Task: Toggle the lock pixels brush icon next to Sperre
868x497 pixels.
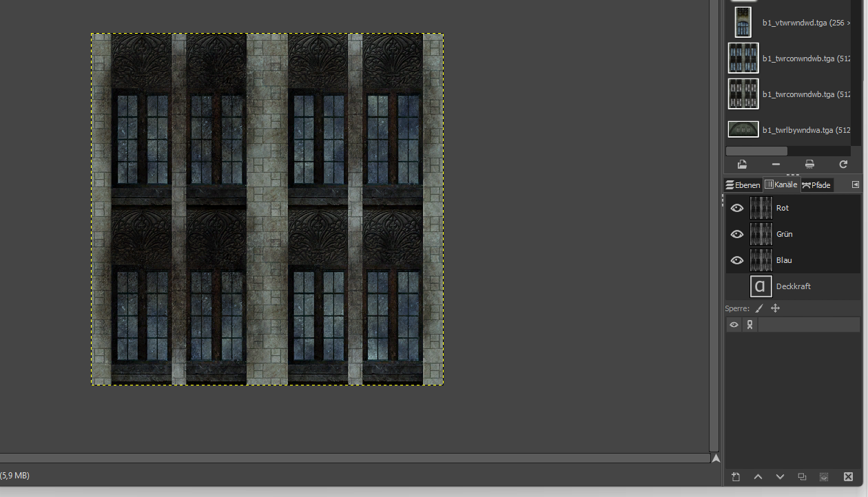Action: 759,308
